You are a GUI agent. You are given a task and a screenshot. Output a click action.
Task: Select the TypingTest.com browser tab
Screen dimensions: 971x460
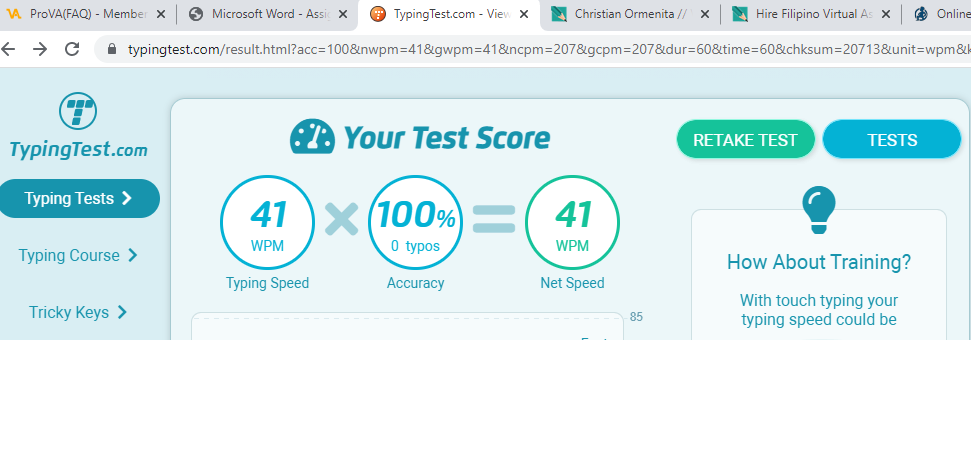tap(448, 14)
